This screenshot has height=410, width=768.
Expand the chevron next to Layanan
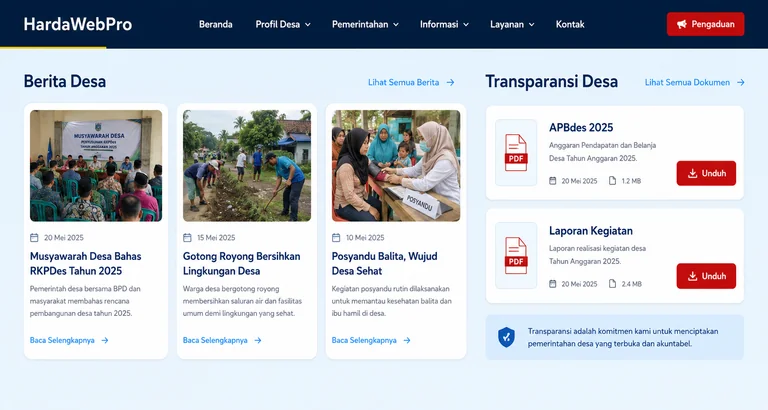pos(531,24)
